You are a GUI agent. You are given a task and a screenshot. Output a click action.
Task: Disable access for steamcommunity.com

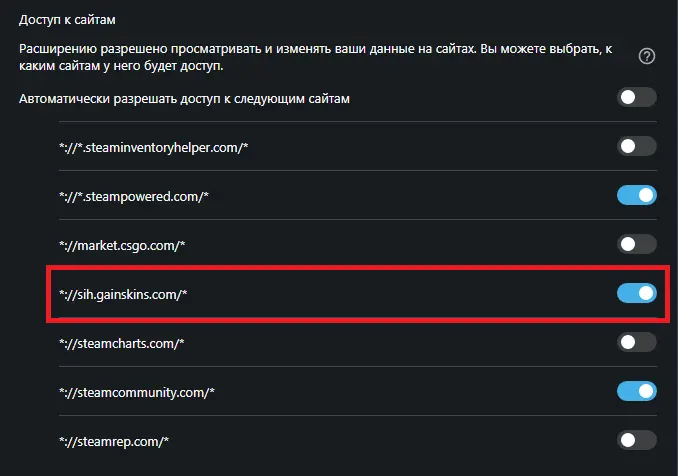pos(636,391)
